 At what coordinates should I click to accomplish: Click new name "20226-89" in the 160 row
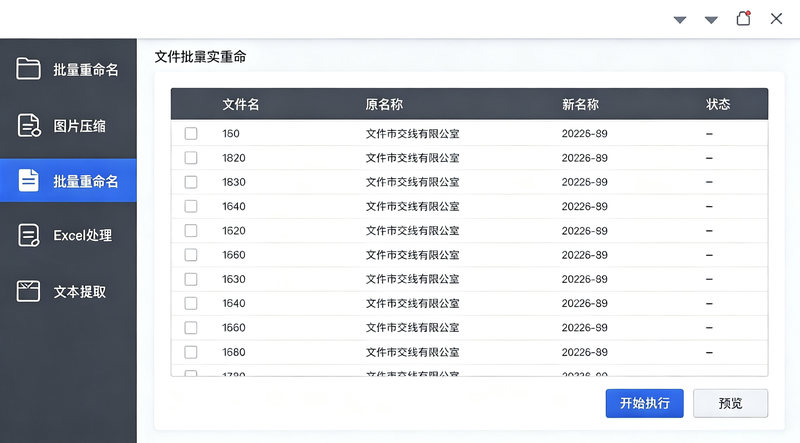[585, 134]
